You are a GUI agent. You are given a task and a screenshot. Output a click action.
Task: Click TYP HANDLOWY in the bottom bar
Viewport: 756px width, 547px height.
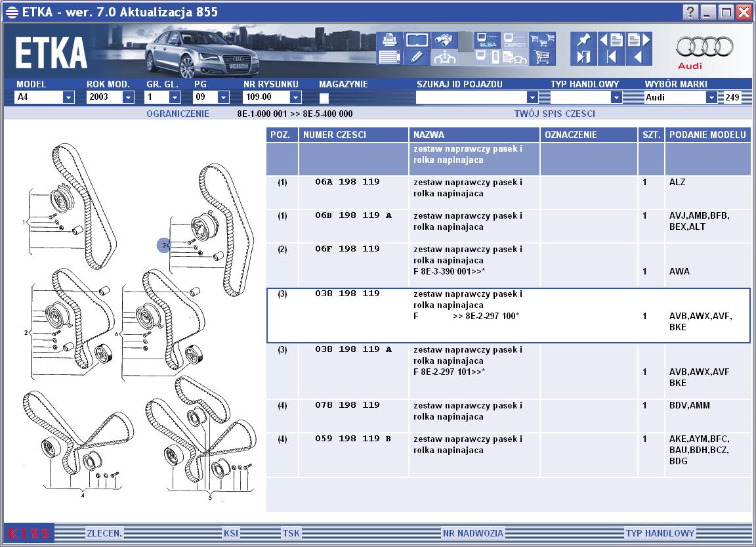click(x=660, y=533)
